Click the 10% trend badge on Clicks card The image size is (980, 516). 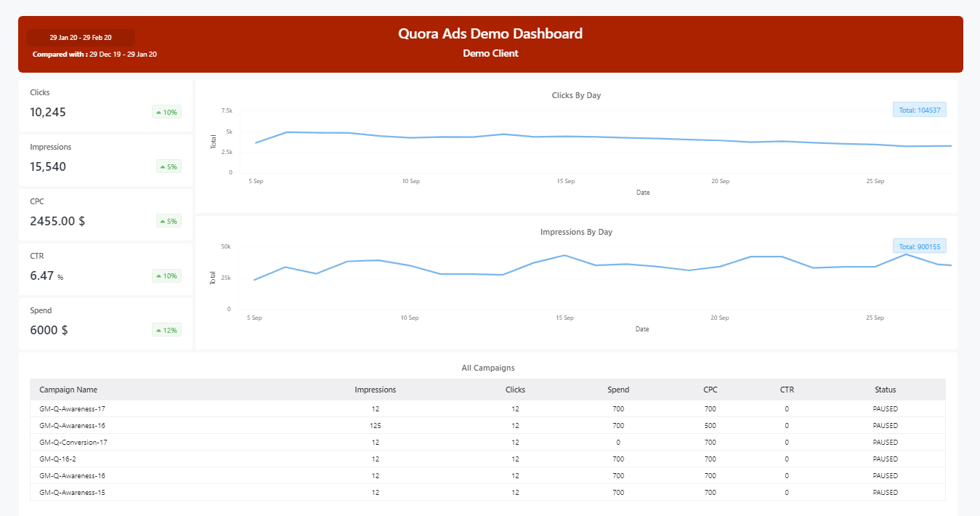click(x=166, y=112)
